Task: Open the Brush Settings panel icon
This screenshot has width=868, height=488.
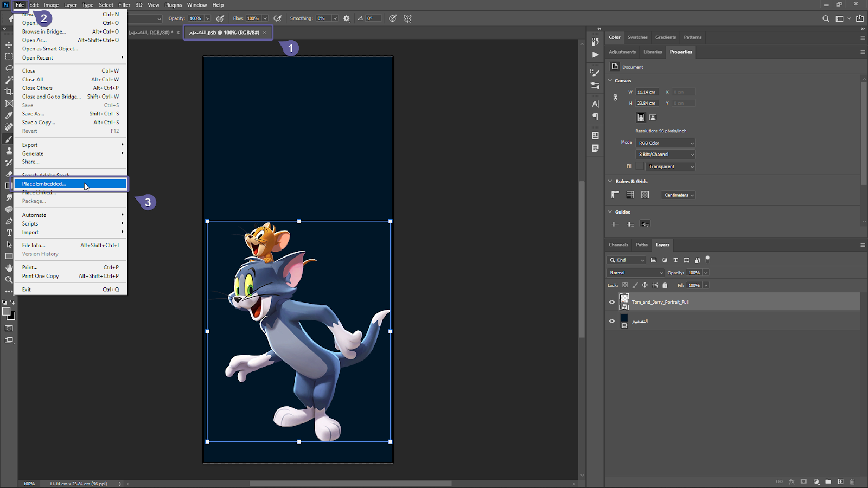Action: 595,73
